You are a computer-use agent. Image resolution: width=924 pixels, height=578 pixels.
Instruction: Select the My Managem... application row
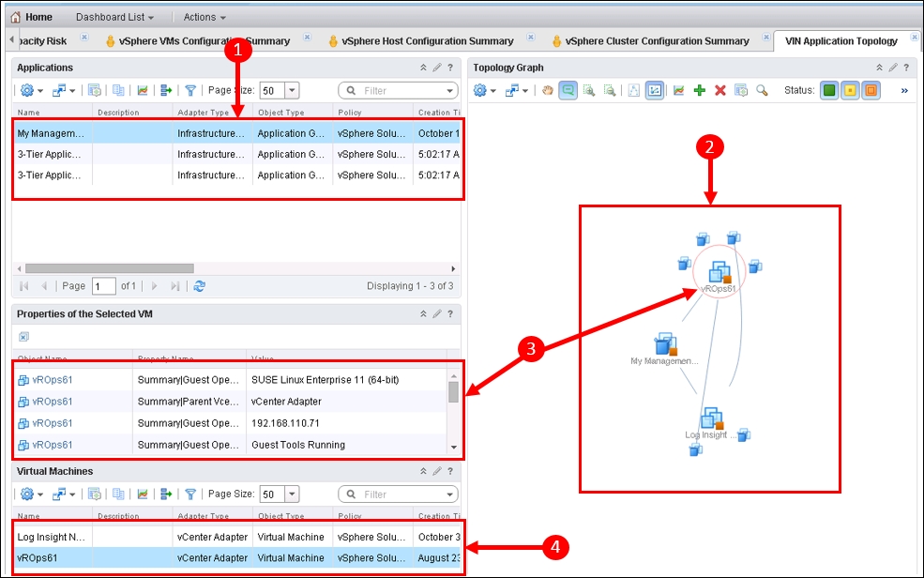tap(238, 133)
